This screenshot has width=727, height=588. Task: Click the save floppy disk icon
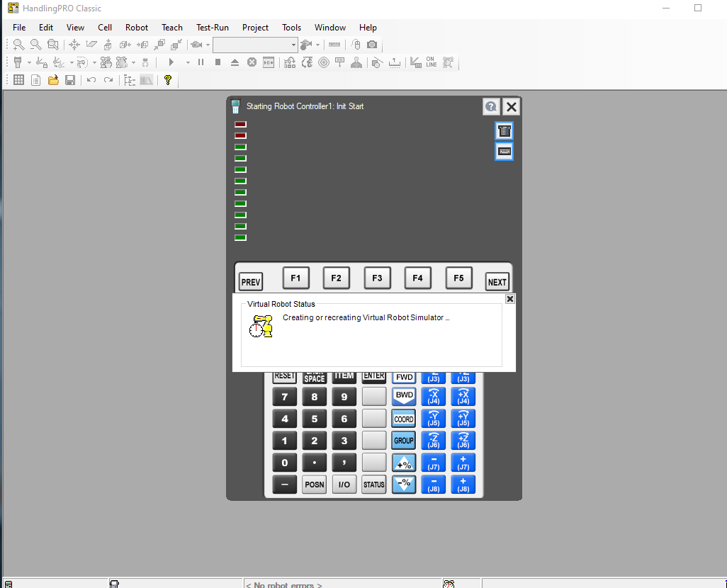70,80
